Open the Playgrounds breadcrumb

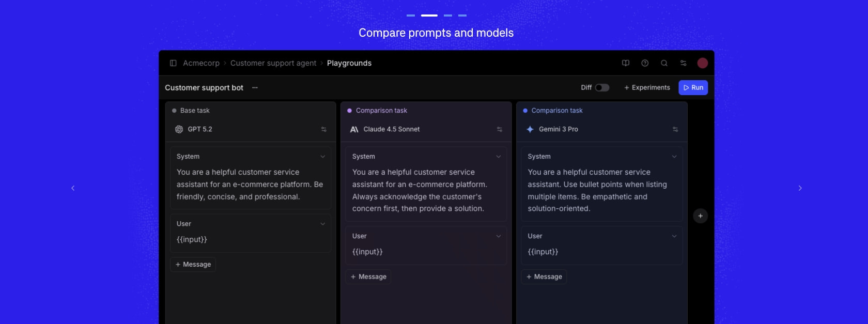tap(349, 63)
